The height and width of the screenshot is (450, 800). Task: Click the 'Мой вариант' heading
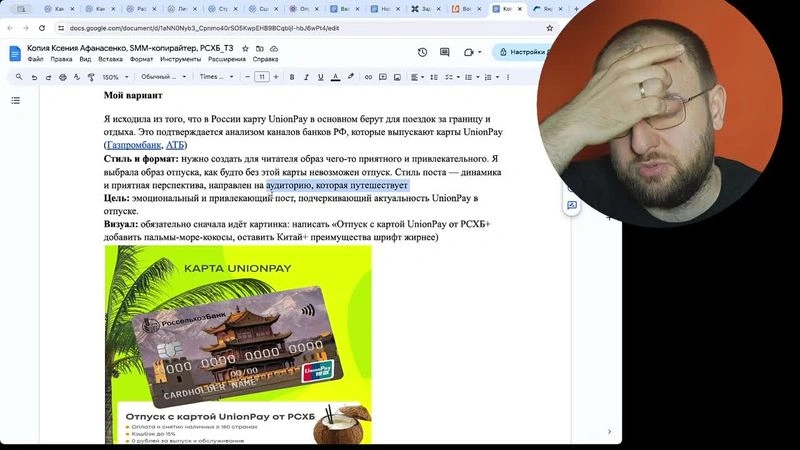[133, 95]
